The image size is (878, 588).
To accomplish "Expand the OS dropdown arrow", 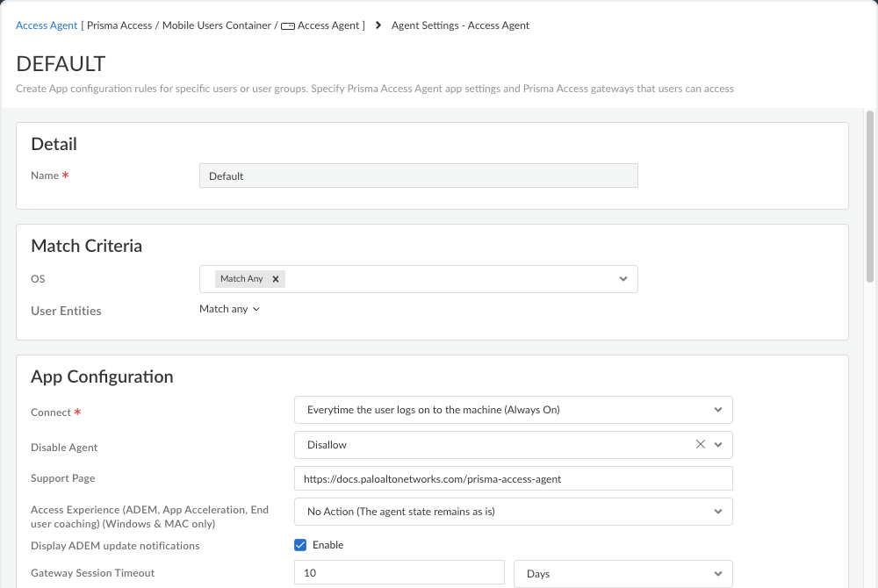I will (x=623, y=279).
